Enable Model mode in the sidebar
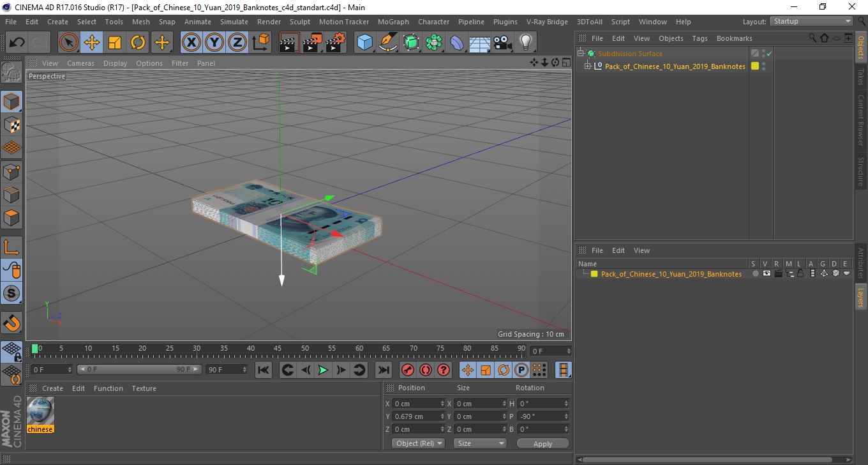This screenshot has height=465, width=868. (x=11, y=102)
